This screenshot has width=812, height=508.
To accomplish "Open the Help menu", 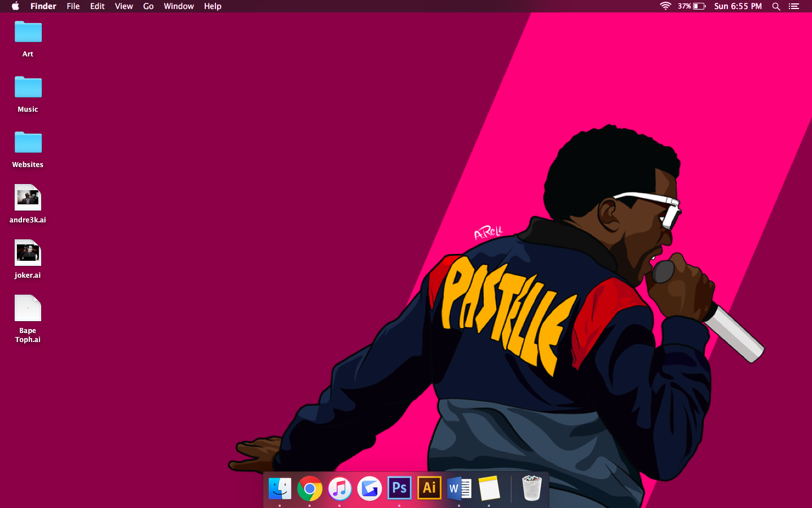I will point(213,6).
